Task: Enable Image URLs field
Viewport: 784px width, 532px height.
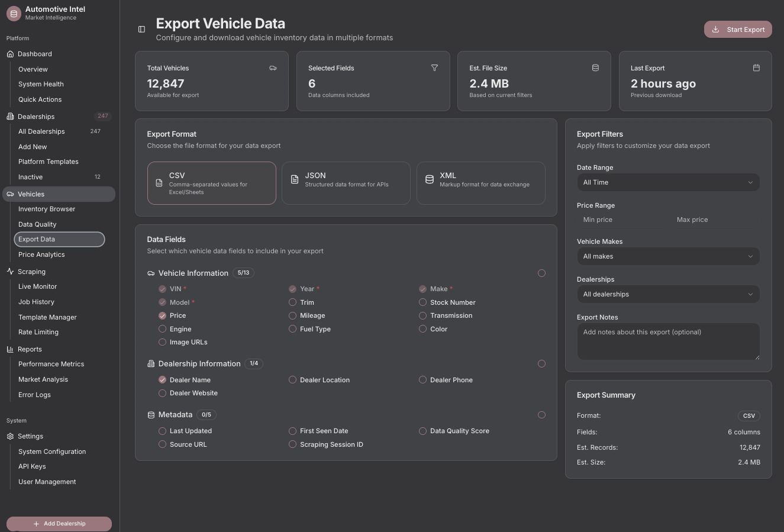Action: (x=162, y=342)
